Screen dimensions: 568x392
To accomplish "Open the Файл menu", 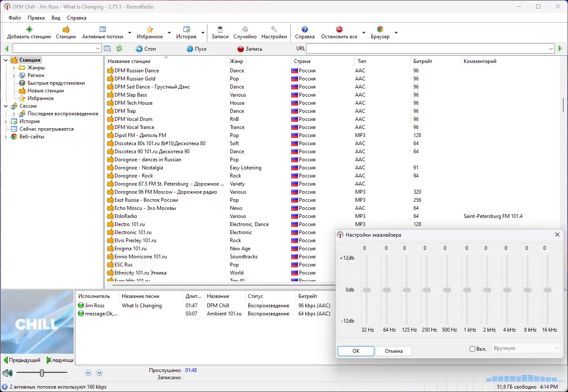I will (14, 18).
